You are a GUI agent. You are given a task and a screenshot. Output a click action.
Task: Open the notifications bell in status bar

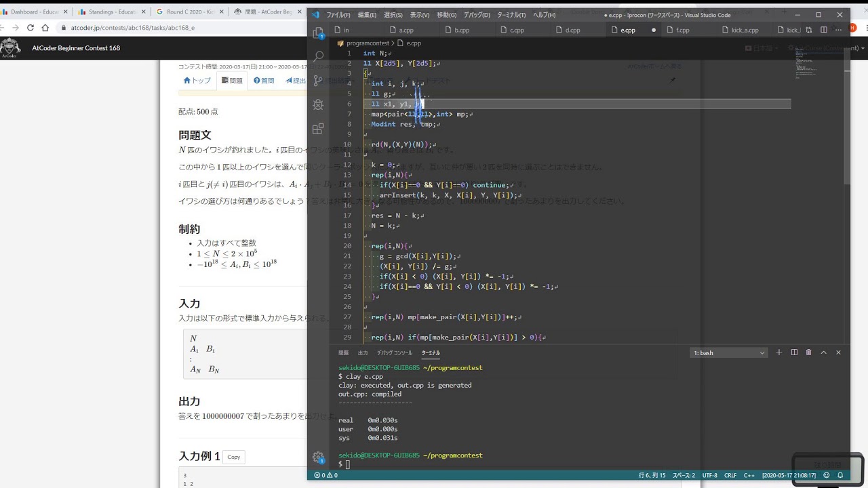[x=839, y=475]
